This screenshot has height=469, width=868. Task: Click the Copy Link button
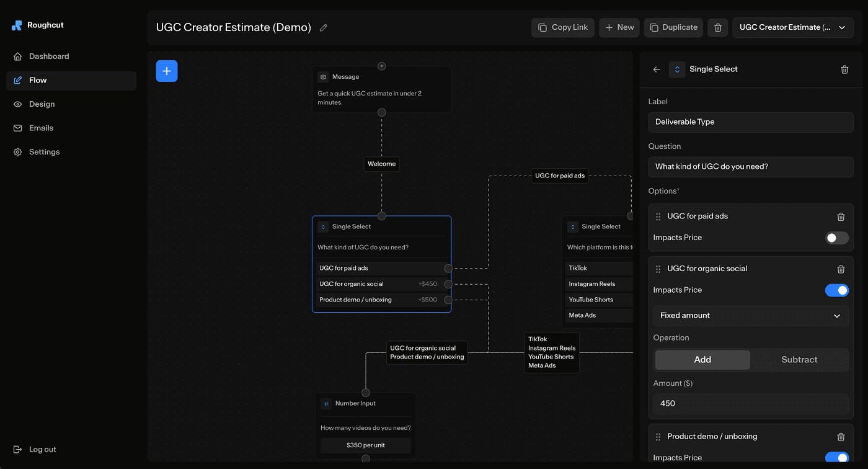tap(562, 27)
